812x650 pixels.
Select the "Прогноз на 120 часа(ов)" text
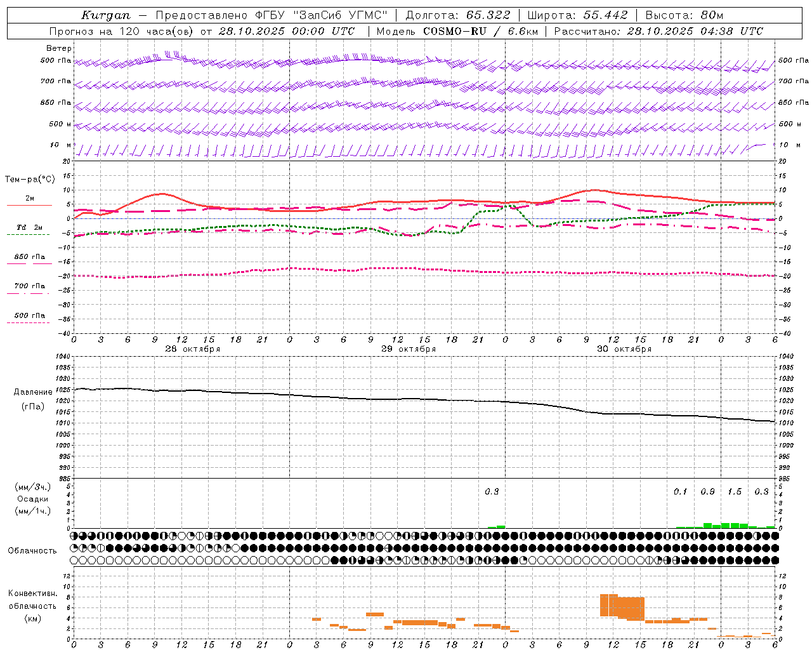tap(121, 31)
